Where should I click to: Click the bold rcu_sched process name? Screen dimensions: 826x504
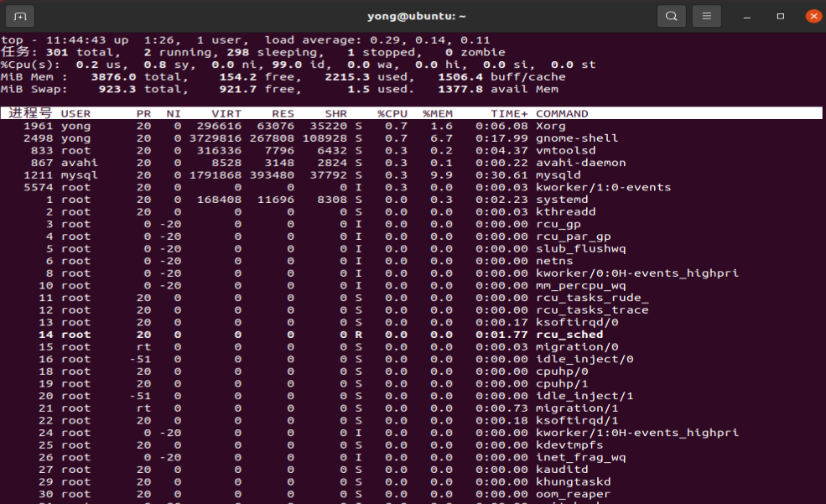(x=569, y=335)
